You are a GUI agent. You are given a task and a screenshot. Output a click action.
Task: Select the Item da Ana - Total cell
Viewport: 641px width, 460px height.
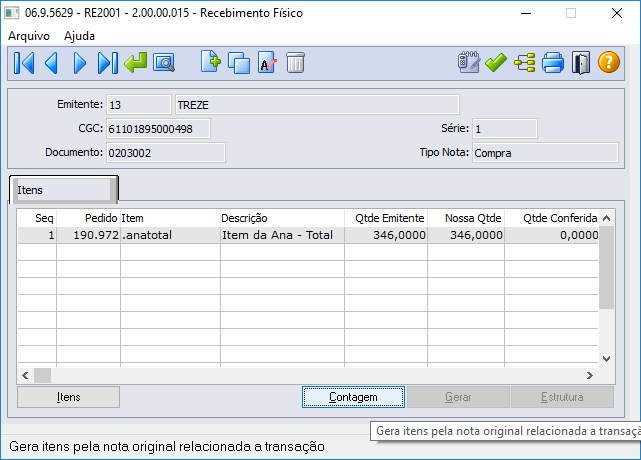282,235
